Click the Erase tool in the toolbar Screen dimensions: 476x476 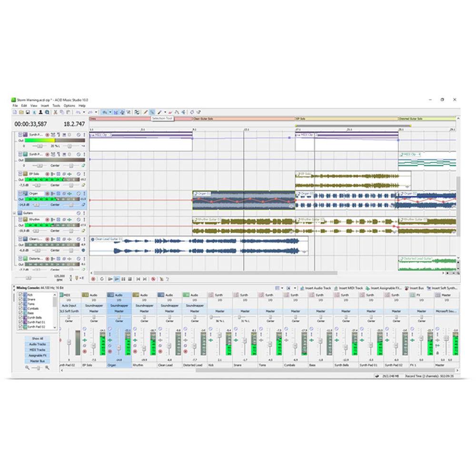tap(169, 112)
